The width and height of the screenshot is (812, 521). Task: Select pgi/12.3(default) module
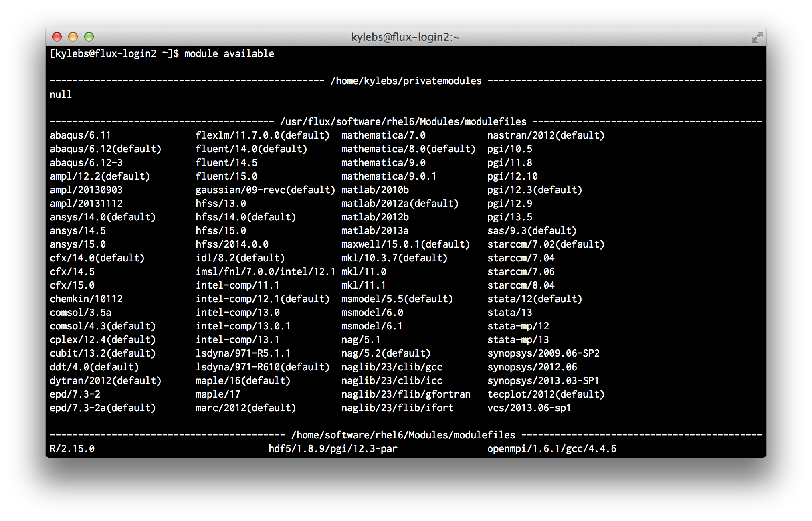point(535,190)
